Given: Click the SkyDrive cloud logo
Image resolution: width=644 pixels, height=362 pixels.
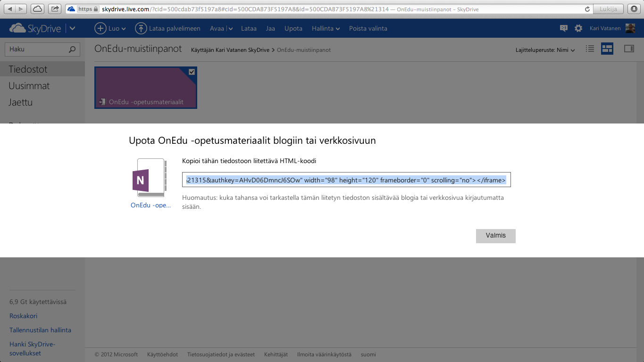Looking at the screenshot, I should (x=18, y=29).
